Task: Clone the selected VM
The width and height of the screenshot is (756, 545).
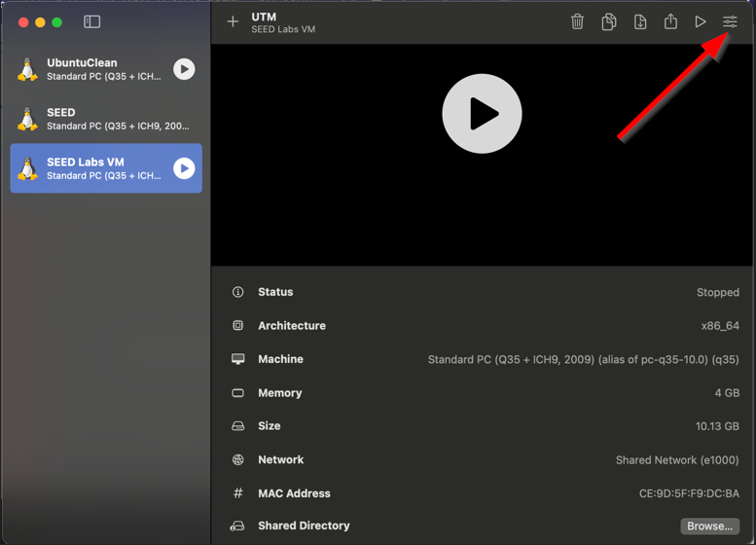Action: coord(609,21)
